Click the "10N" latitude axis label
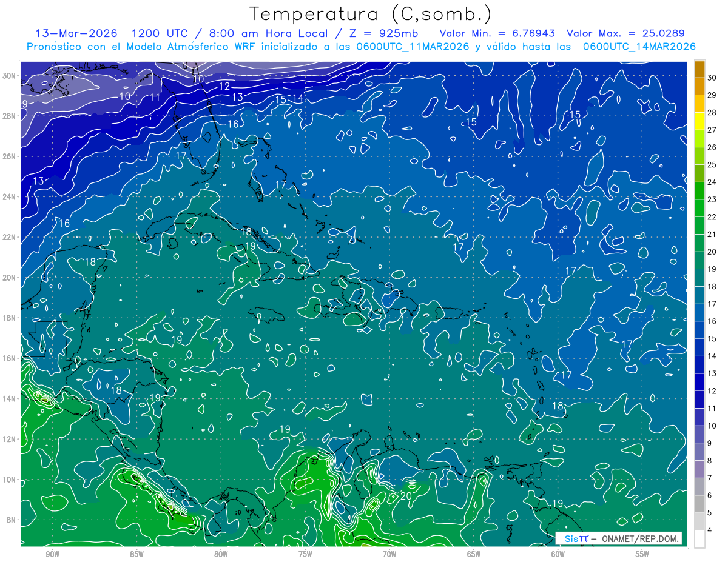 point(10,480)
